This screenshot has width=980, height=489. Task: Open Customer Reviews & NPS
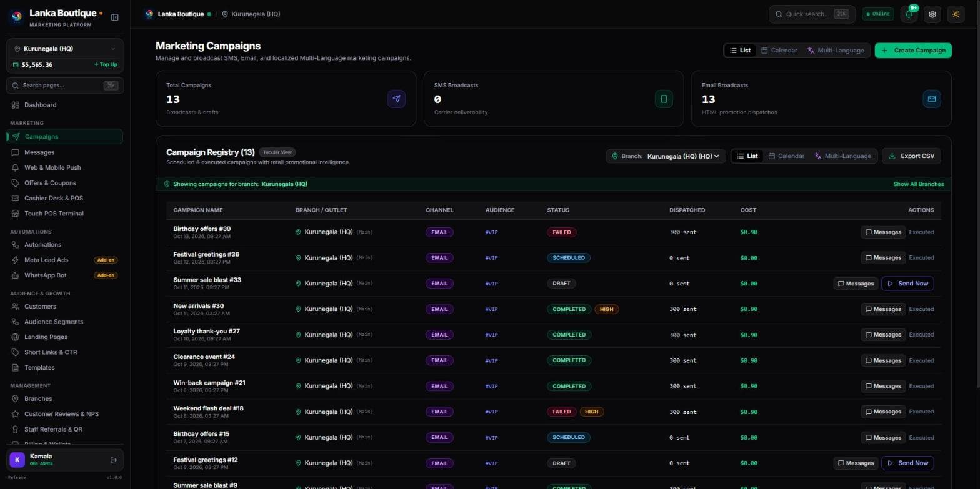point(64,414)
